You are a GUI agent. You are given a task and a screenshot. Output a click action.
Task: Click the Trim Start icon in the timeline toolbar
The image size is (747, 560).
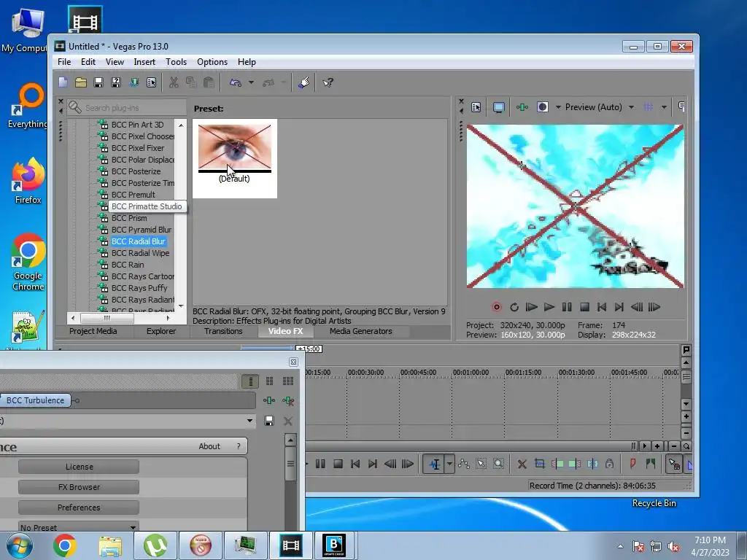click(x=557, y=464)
